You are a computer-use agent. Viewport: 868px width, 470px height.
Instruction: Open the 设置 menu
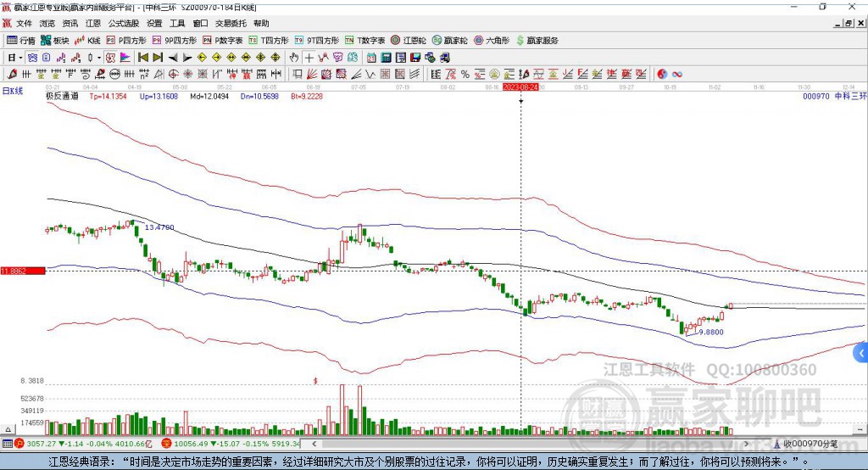154,23
